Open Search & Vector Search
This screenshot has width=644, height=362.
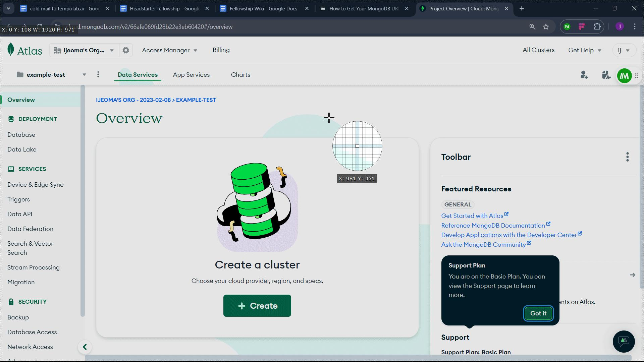coord(30,248)
